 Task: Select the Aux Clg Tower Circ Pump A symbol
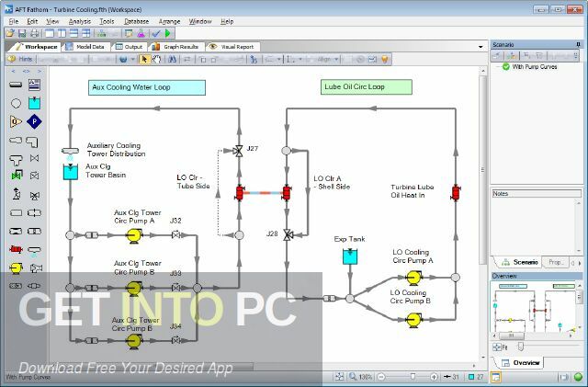point(134,235)
